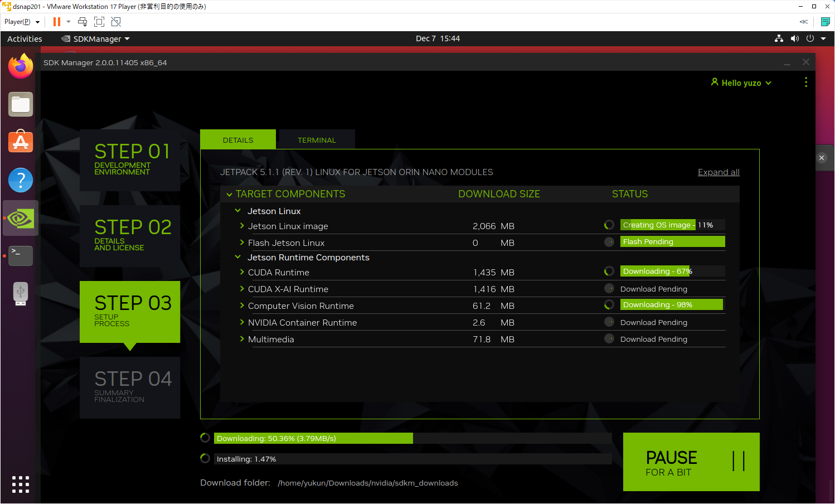835x504 pixels.
Task: Open VMware power options dropdown arrow
Action: (x=69, y=22)
